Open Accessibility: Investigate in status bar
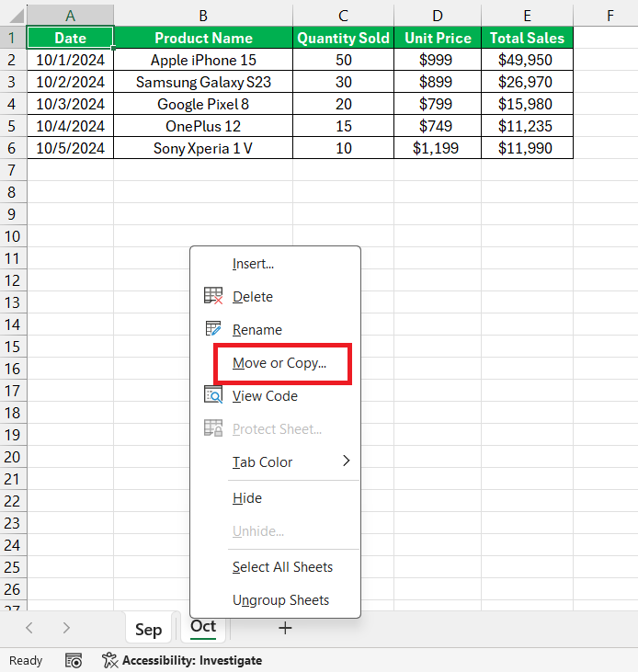 coord(183,660)
